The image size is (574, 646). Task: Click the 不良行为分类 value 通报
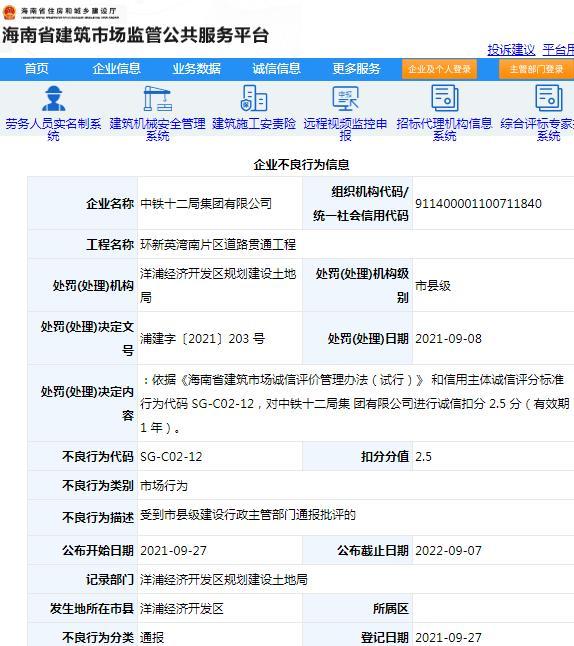tap(152, 638)
